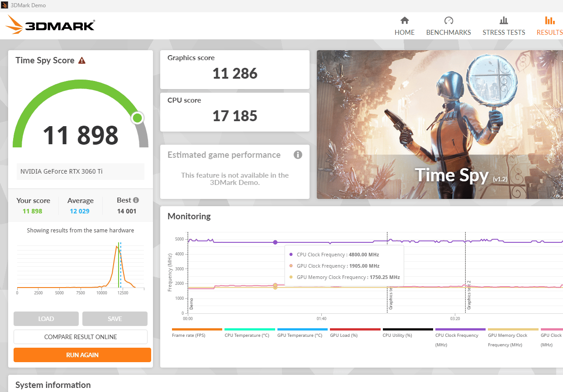Open the BENCHMARKS gauge icon
The image size is (563, 392).
448,20
